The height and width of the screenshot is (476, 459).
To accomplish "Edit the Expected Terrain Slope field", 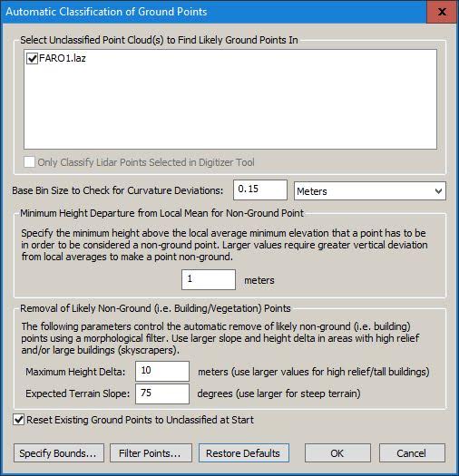I will [x=162, y=393].
